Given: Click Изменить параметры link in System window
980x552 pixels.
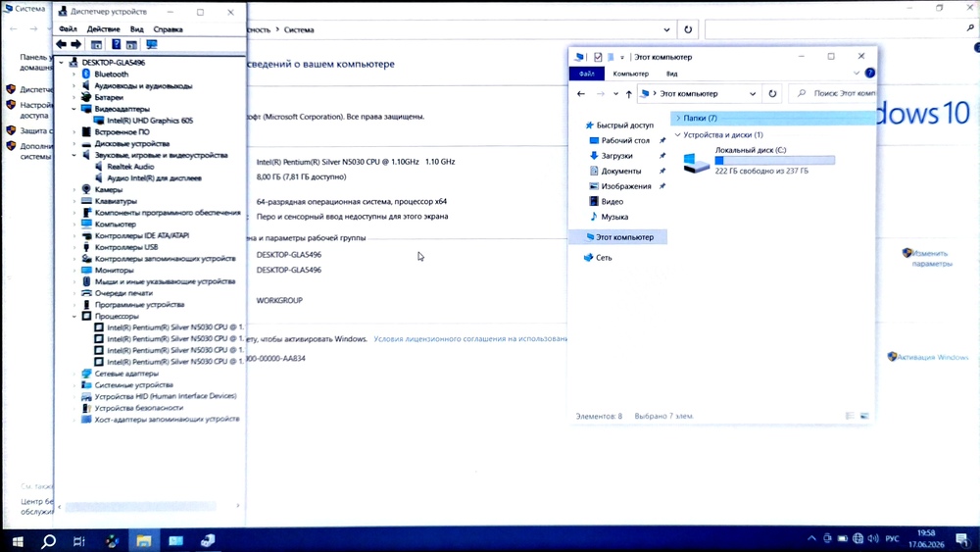Looking at the screenshot, I should click(x=931, y=258).
